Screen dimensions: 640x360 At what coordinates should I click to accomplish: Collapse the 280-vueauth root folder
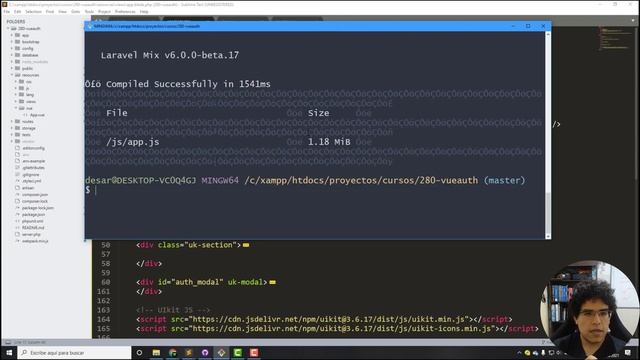pyautogui.click(x=8, y=29)
